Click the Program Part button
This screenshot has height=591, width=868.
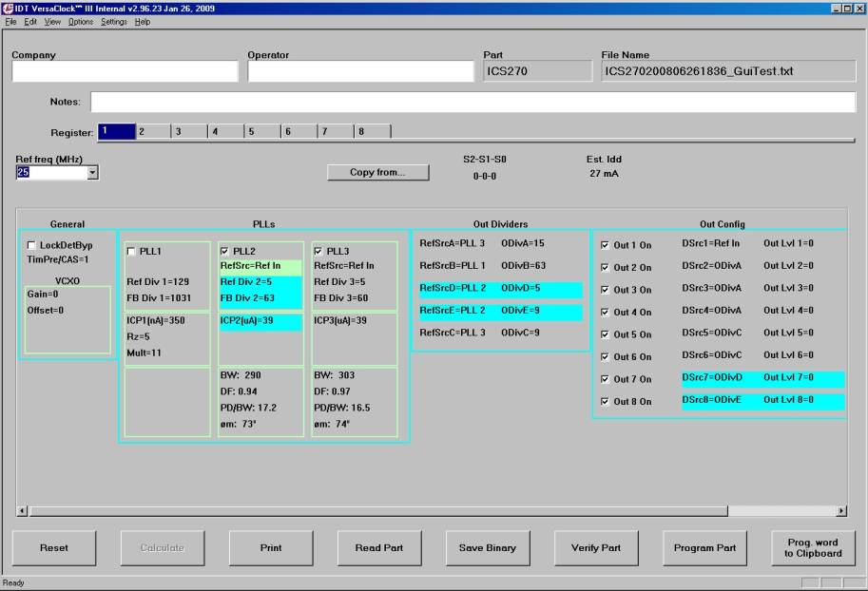pos(704,548)
